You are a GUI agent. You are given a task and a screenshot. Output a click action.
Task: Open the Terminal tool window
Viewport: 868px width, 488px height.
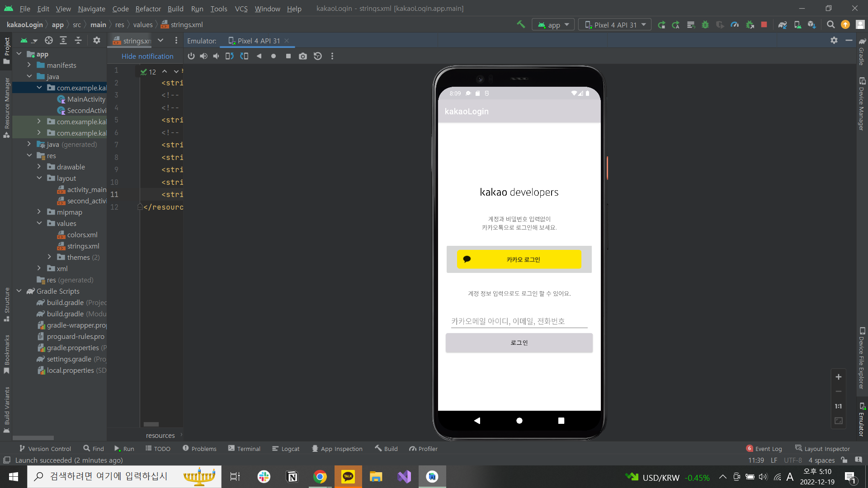[x=244, y=449]
